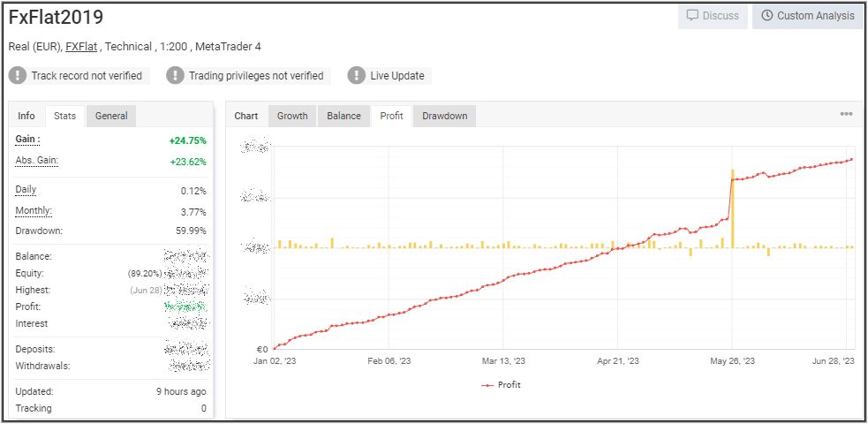Click the Trading privileges warning icon

click(x=176, y=76)
